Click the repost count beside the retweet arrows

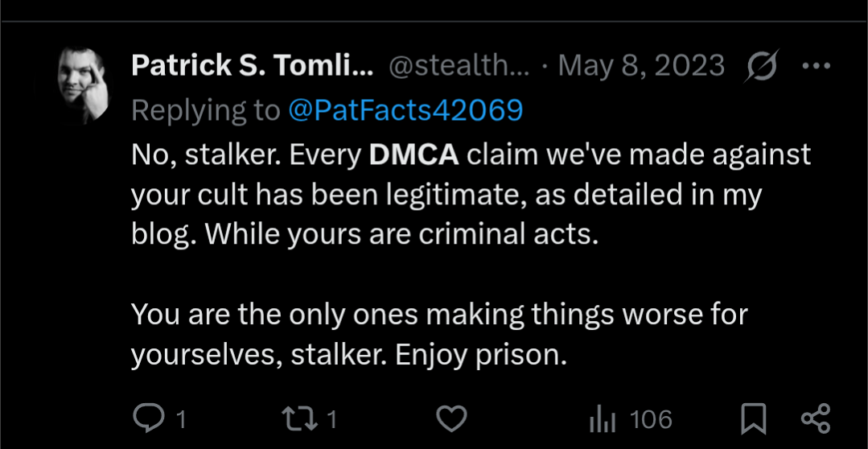click(331, 420)
